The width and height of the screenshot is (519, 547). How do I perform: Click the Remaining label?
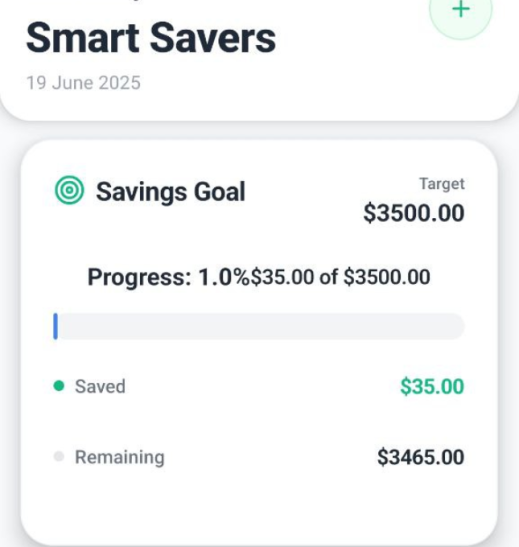coord(120,457)
